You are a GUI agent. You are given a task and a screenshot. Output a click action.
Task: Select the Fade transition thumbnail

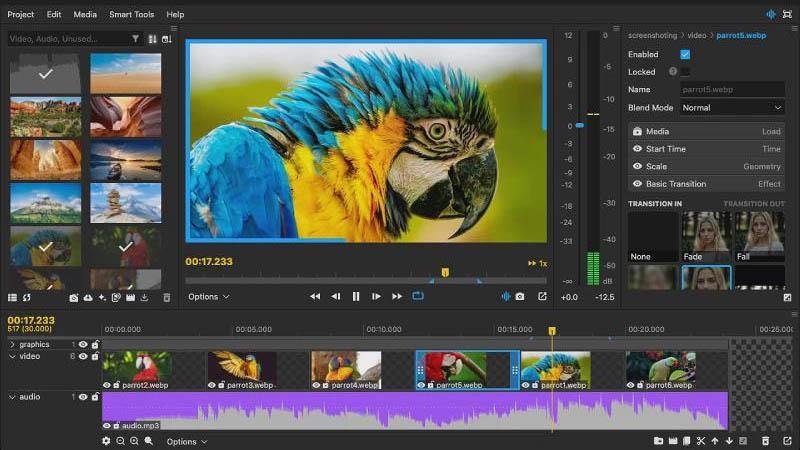point(706,237)
